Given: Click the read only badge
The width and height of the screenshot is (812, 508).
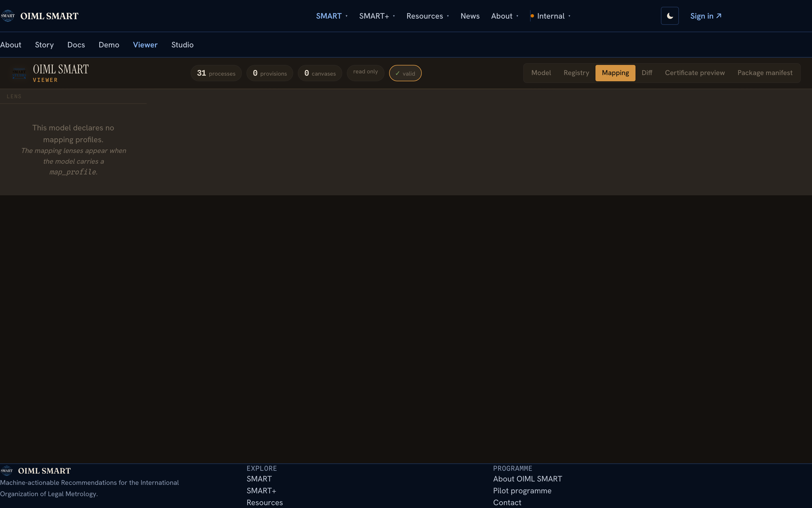Looking at the screenshot, I should [365, 73].
